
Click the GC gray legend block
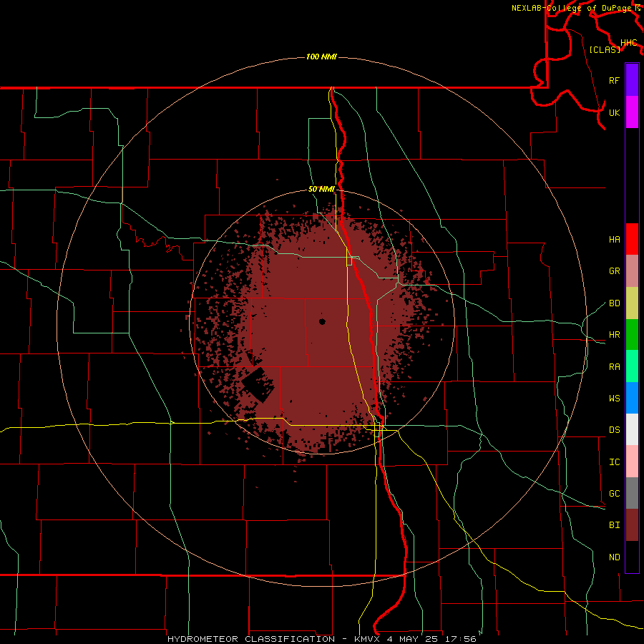pyautogui.click(x=632, y=493)
